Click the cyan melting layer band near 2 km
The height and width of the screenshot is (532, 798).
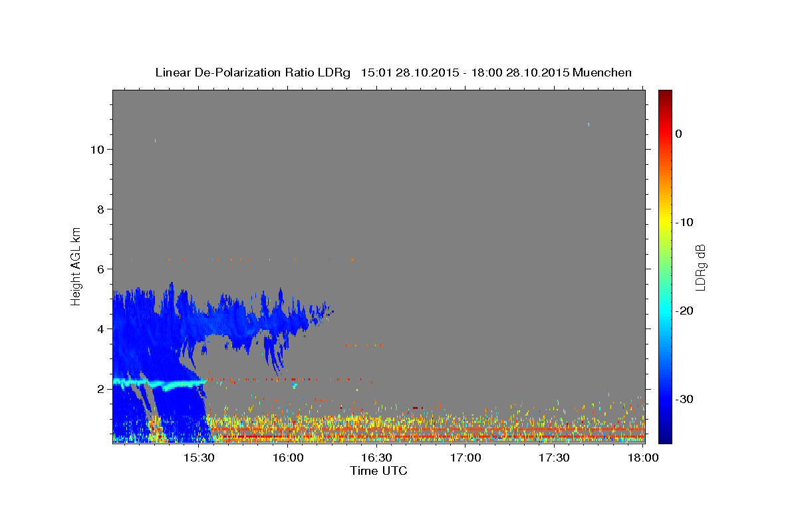(160, 383)
